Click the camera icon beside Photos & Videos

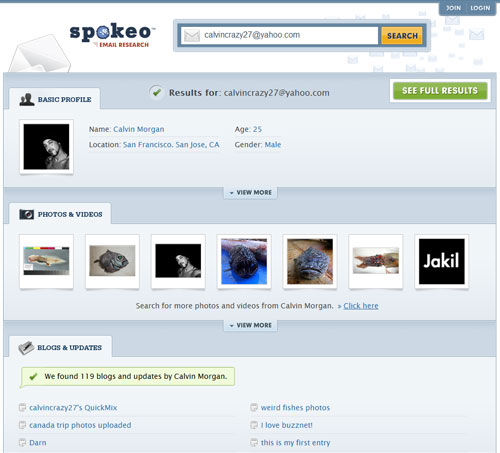27,214
